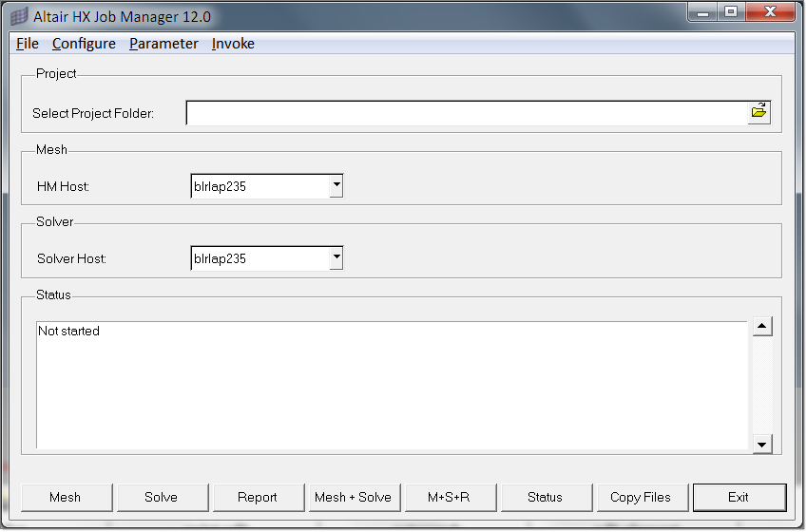Maximize the Job Manager window
The height and width of the screenshot is (532, 807).
coord(731,12)
